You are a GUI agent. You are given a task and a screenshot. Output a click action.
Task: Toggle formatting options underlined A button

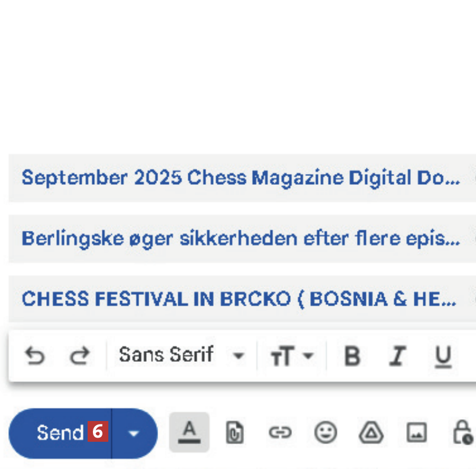[x=189, y=433]
